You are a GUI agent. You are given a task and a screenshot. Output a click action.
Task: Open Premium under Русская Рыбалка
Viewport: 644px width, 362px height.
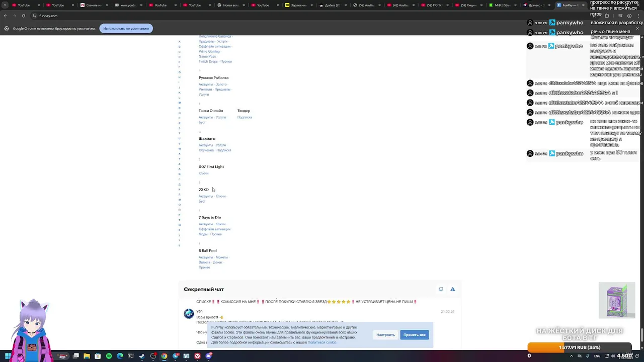click(x=205, y=89)
